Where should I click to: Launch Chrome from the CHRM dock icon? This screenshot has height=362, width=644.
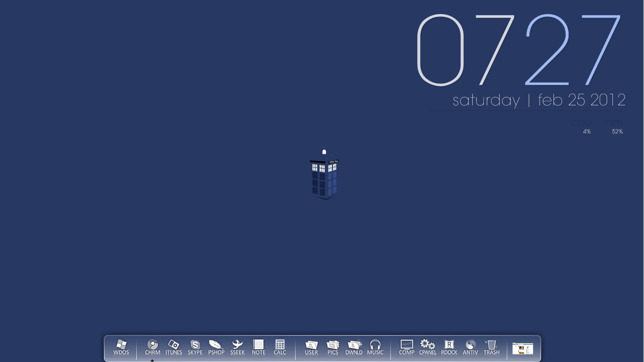coord(152,347)
